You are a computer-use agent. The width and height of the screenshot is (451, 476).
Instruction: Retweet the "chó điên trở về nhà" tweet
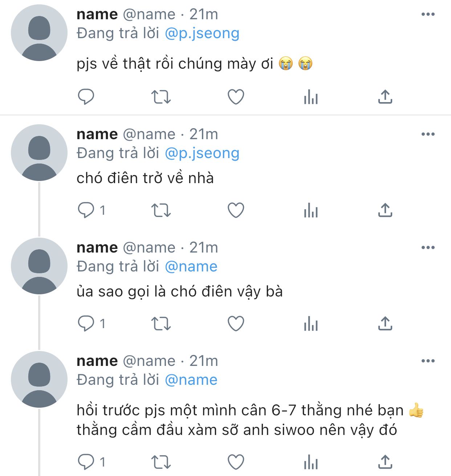[161, 210]
